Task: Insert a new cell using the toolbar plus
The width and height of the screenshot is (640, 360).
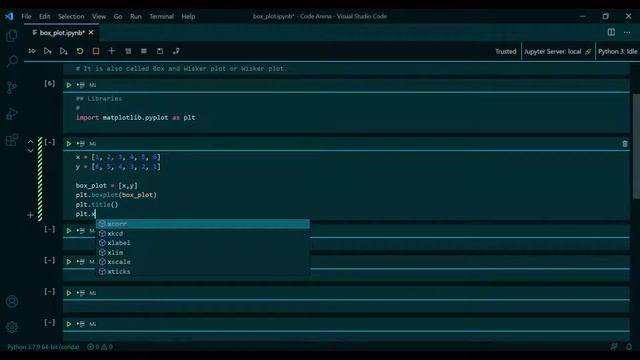Action: [x=111, y=51]
